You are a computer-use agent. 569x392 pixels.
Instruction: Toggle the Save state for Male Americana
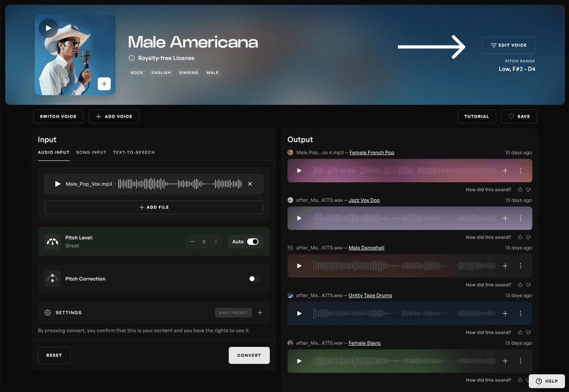click(x=518, y=116)
